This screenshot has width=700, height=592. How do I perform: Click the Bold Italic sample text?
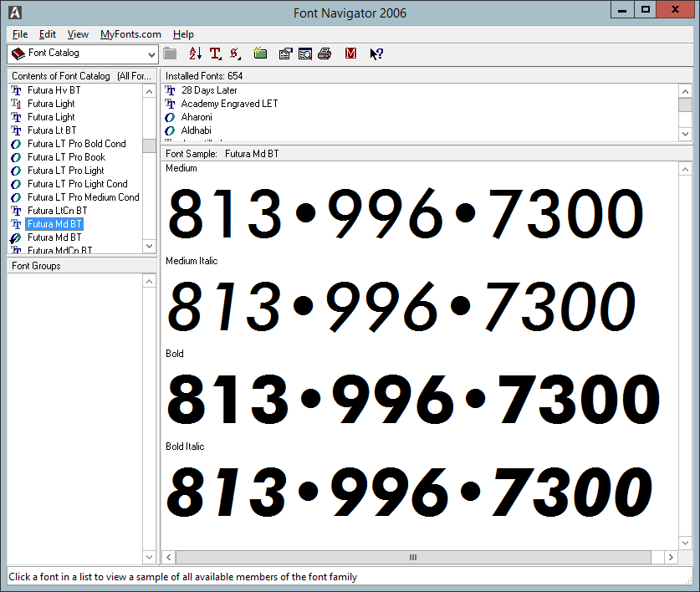(409, 492)
